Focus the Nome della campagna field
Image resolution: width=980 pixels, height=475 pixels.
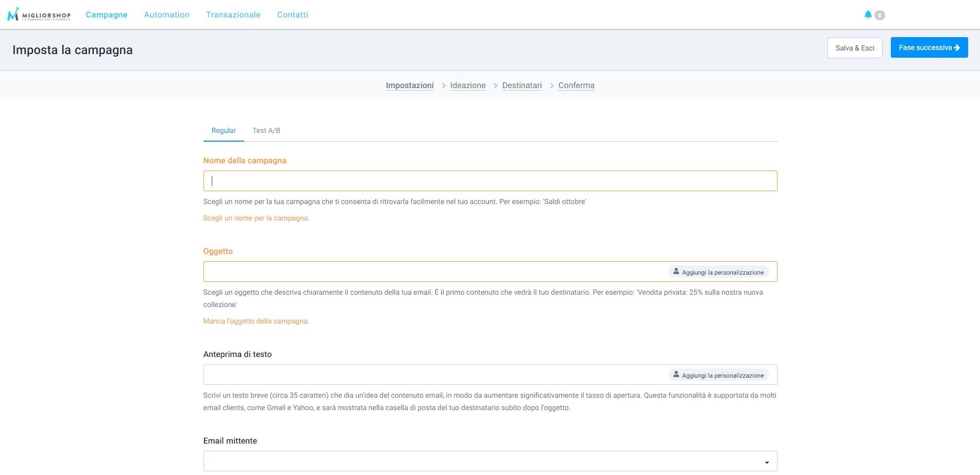pos(489,181)
